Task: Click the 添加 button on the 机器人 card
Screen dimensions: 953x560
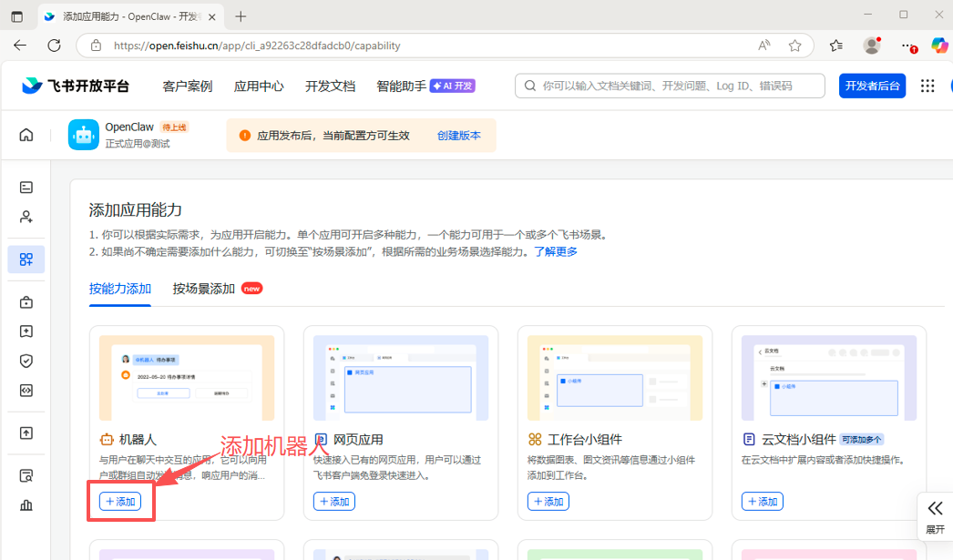Action: [120, 501]
